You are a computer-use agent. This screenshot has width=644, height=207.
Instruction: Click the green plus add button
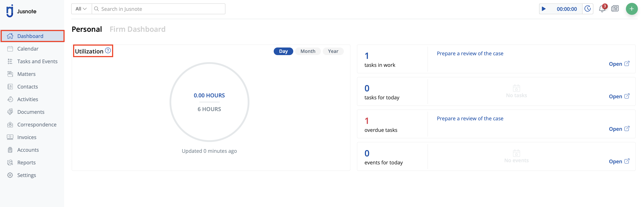(632, 9)
